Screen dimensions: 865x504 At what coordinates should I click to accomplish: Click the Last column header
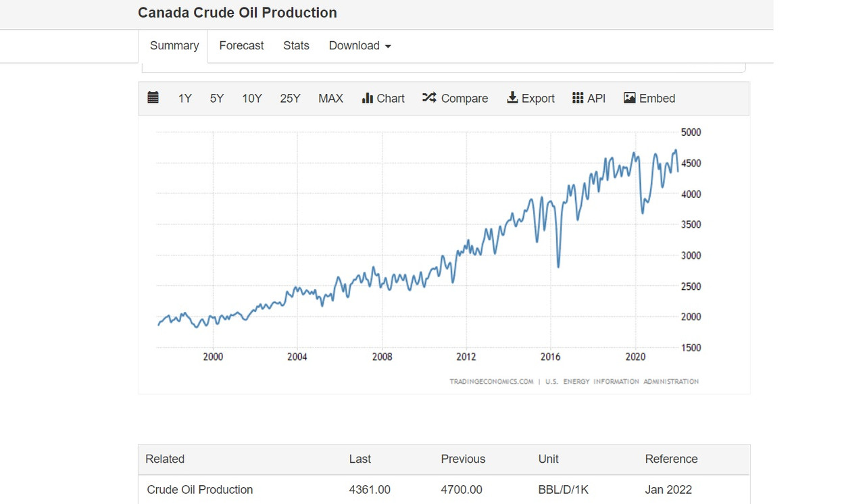360,459
